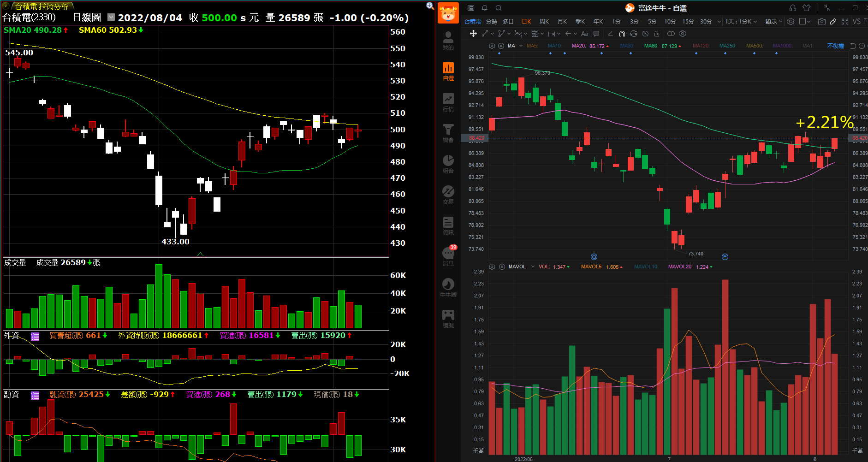868x462 pixels.
Task: Select the move/crosshair cursor tool
Action: (473, 34)
